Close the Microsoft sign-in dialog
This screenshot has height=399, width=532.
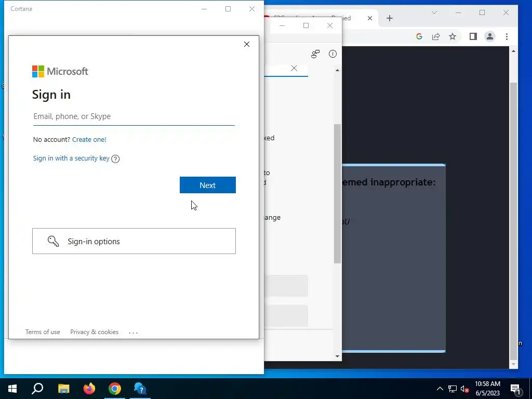[247, 44]
